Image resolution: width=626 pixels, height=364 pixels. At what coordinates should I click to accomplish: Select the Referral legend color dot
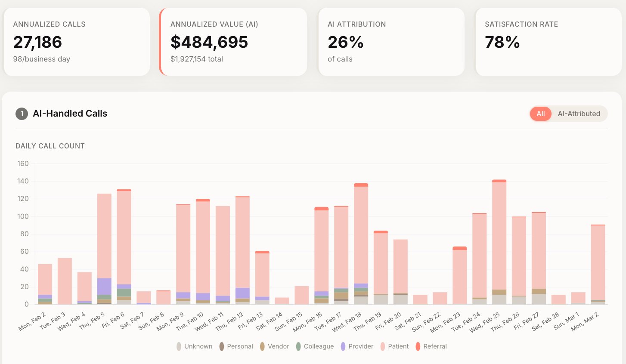coord(419,346)
